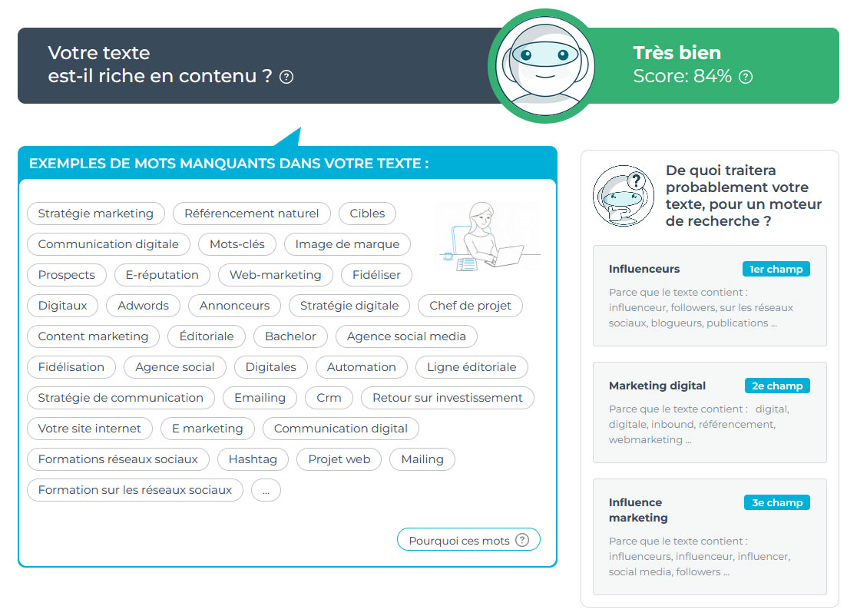This screenshot has width=857, height=616.
Task: Click the 'Votre texte est-il riche' title
Action: (160, 65)
